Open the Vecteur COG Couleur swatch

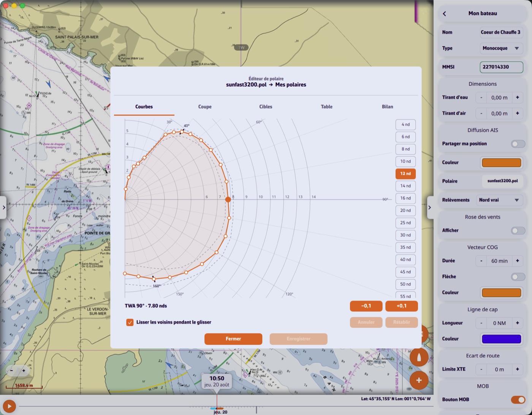pos(502,293)
